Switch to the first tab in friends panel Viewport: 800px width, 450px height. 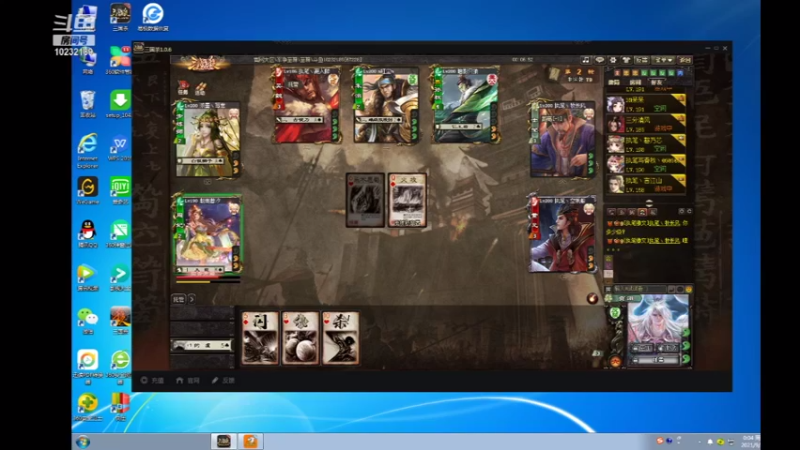click(x=614, y=83)
